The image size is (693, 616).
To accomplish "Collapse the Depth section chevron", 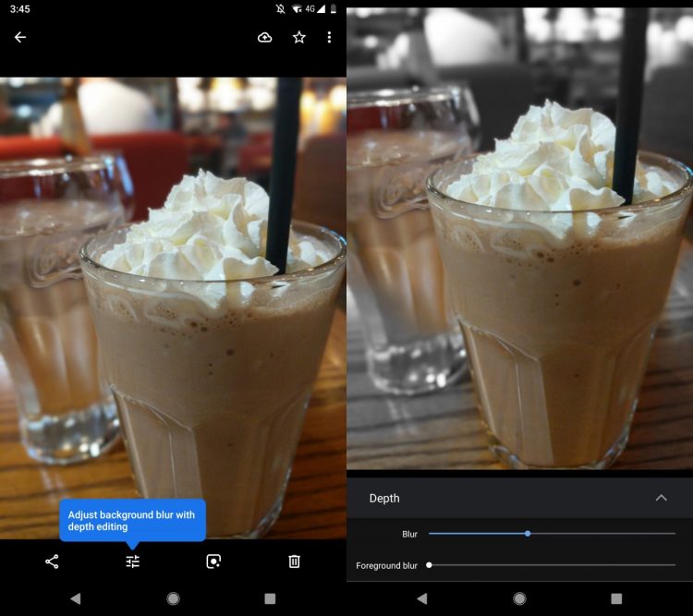I will tap(662, 498).
